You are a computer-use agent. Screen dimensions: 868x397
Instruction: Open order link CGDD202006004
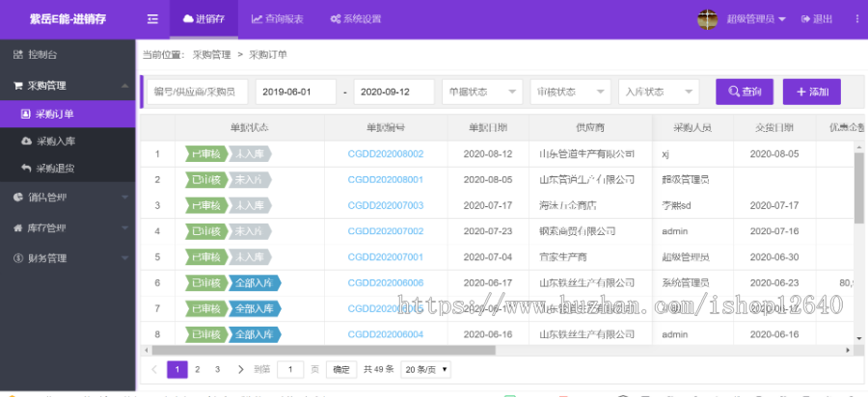(385, 334)
